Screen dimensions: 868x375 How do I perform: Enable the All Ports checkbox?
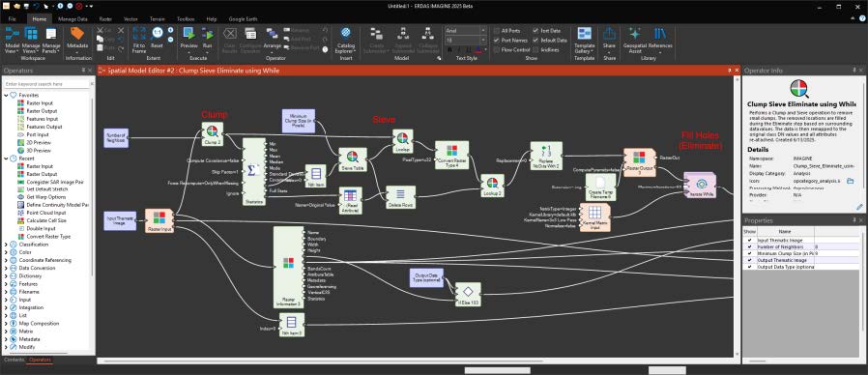[497, 31]
